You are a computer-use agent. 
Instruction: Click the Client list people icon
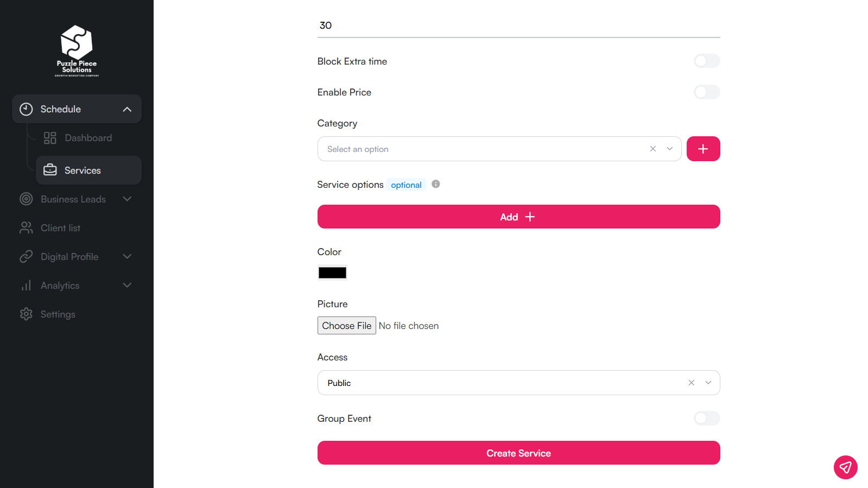[x=26, y=227]
